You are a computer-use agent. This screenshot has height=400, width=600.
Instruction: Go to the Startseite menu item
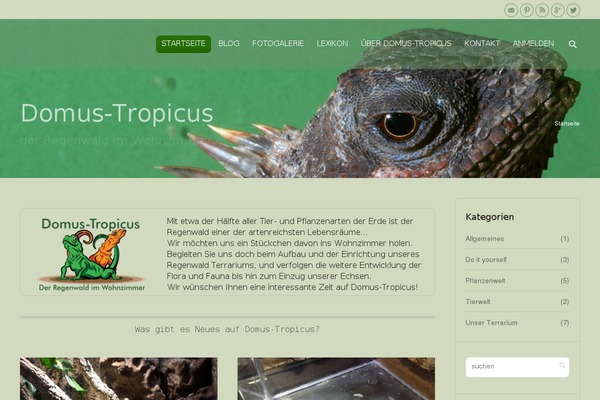pos(183,44)
